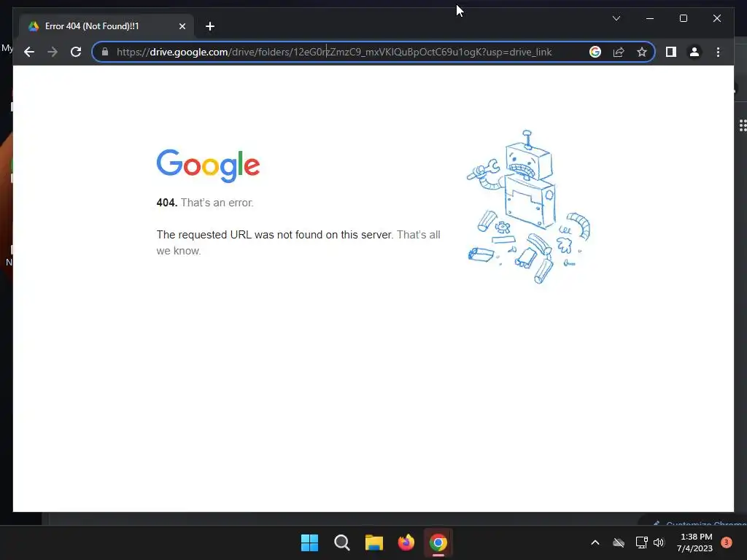Open the Chrome three-dot menu
747x560 pixels.
coord(718,52)
